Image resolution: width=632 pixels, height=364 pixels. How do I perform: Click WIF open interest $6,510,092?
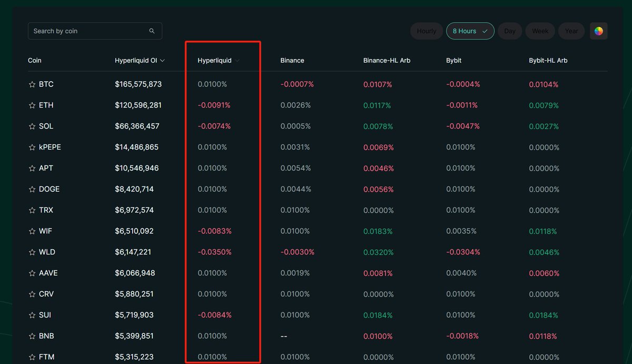click(134, 231)
